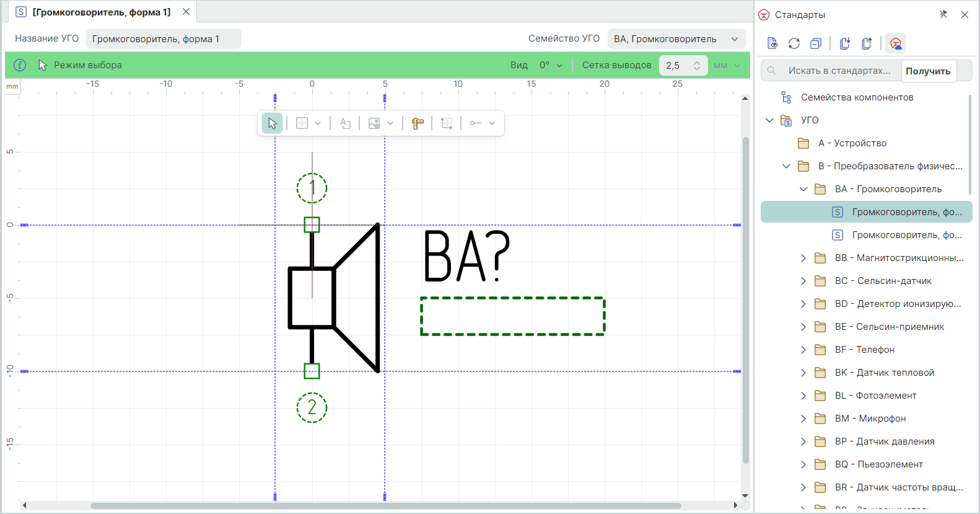Activate the selection arrow tool
Image resolution: width=980 pixels, height=514 pixels.
272,123
